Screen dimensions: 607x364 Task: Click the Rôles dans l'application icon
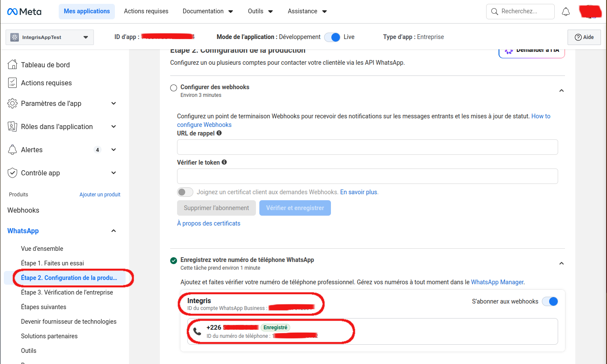pos(12,126)
